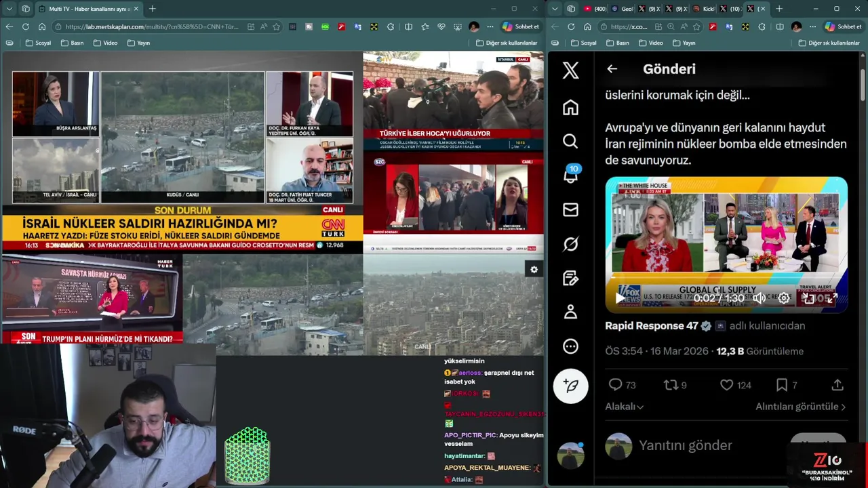The width and height of the screenshot is (868, 488).
Task: Open extensions puzzle icon in left window
Action: 391,26
